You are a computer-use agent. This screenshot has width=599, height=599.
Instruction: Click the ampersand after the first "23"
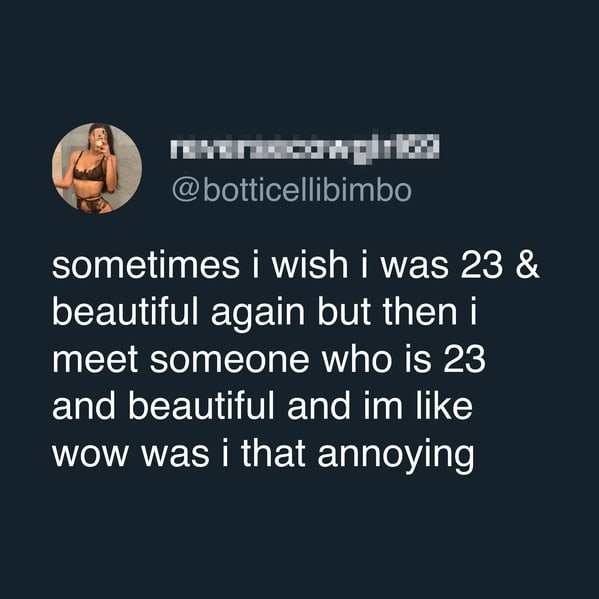click(x=528, y=266)
